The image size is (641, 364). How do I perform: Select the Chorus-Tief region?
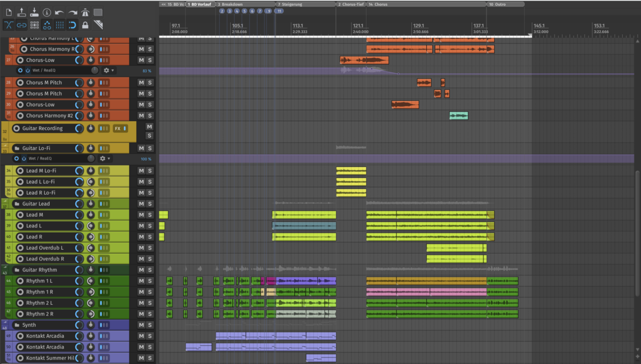[x=350, y=4]
